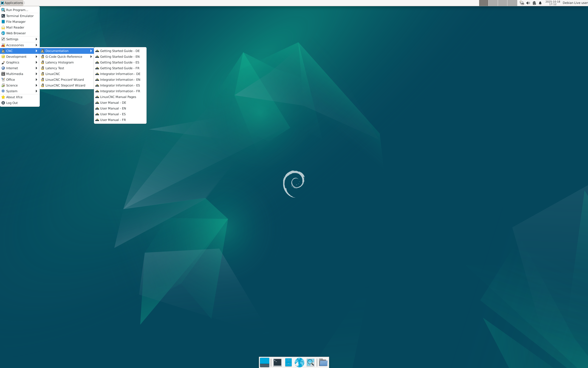Open User Manual - EN
Viewport: 588px width, 368px height.
click(x=120, y=108)
